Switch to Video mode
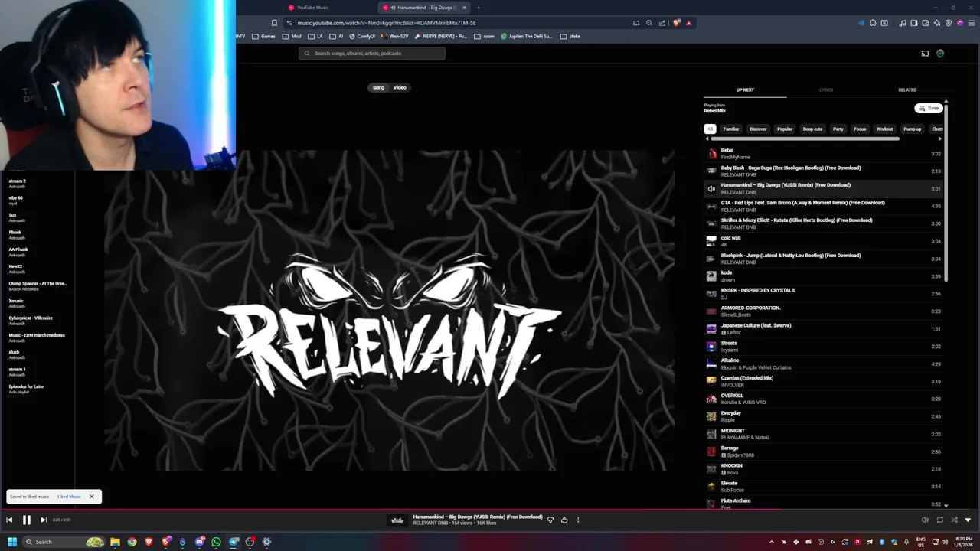This screenshot has width=980, height=551. [400, 87]
